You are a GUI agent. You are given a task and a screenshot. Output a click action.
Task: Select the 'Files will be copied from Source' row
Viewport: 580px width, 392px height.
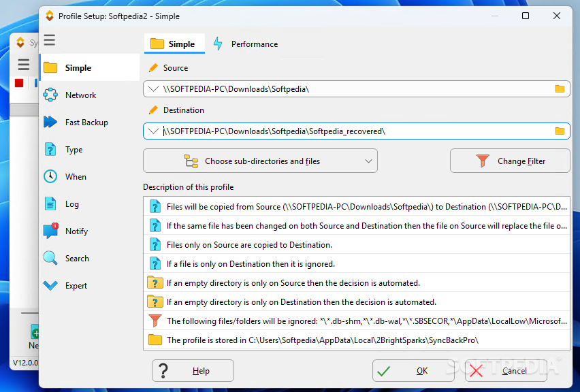pos(357,207)
